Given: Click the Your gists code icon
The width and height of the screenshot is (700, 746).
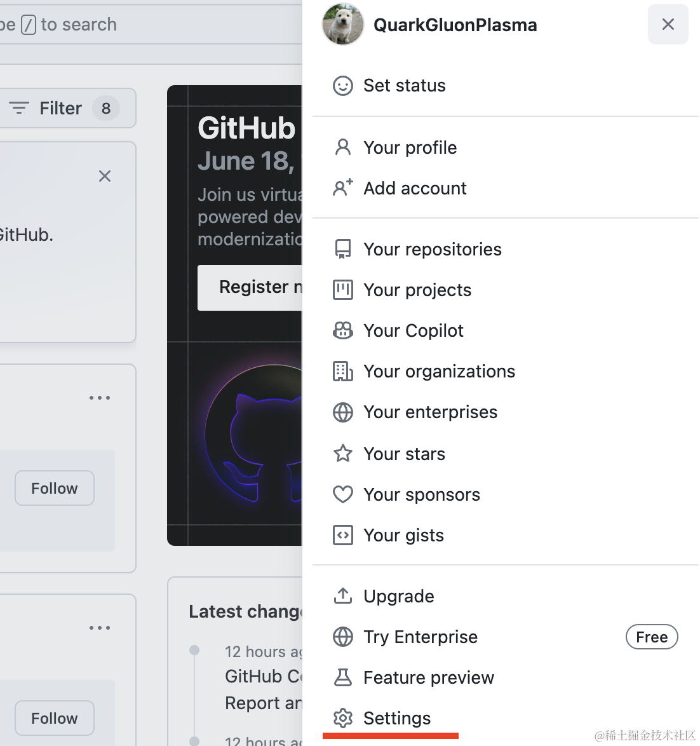Looking at the screenshot, I should tap(343, 535).
